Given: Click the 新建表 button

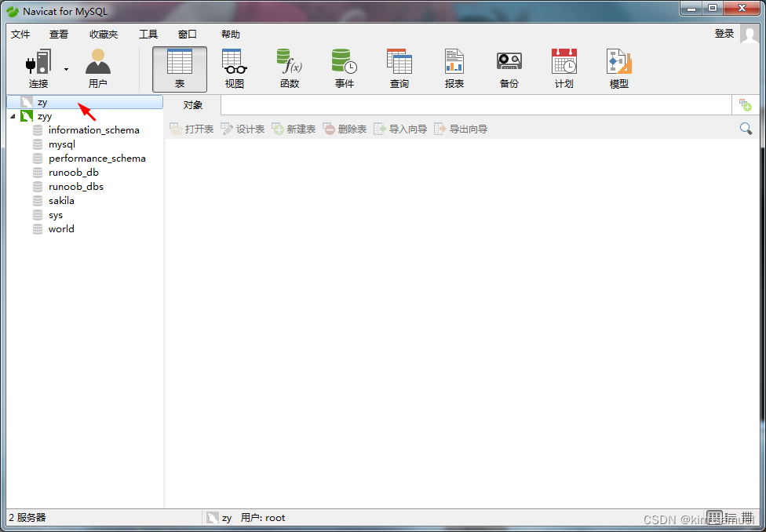Looking at the screenshot, I should tap(293, 129).
